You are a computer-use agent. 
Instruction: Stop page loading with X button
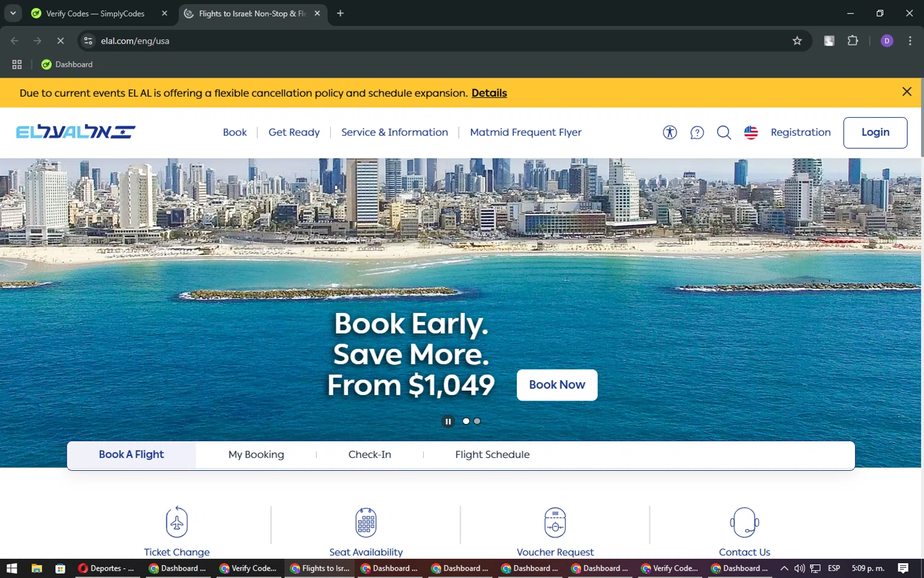(x=60, y=41)
